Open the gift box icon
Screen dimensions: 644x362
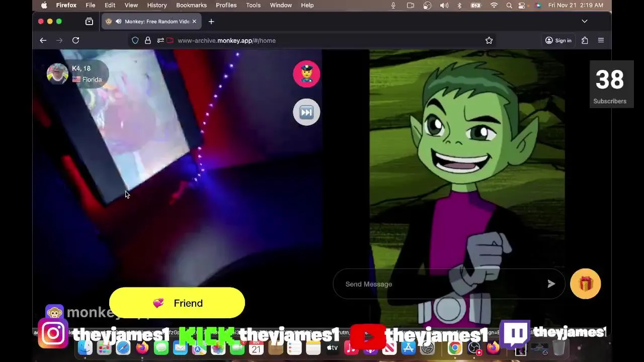[586, 284]
